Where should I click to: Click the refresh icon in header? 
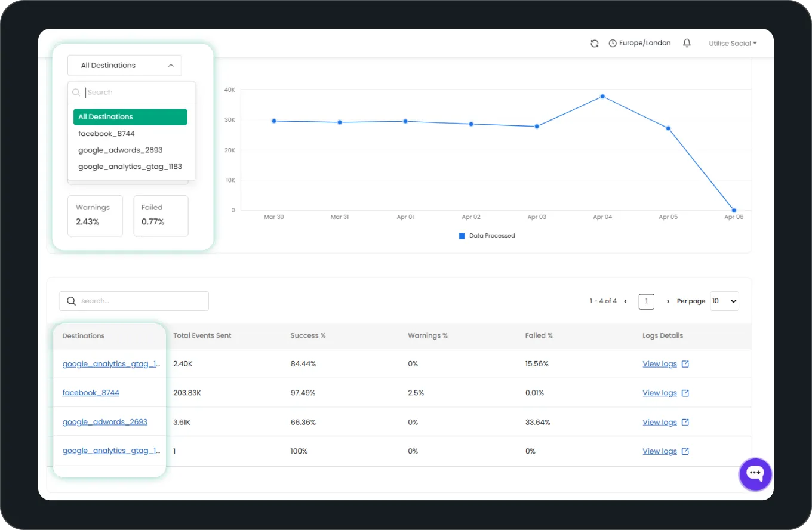[x=594, y=44]
